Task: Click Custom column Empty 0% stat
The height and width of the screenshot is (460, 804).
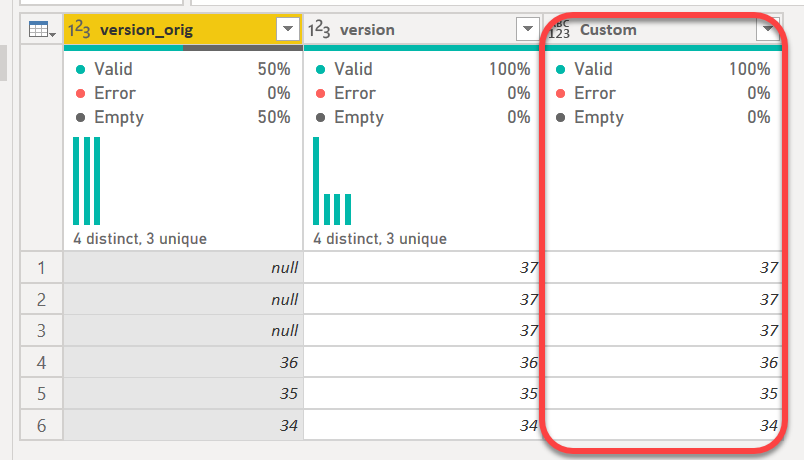Action: (x=663, y=117)
